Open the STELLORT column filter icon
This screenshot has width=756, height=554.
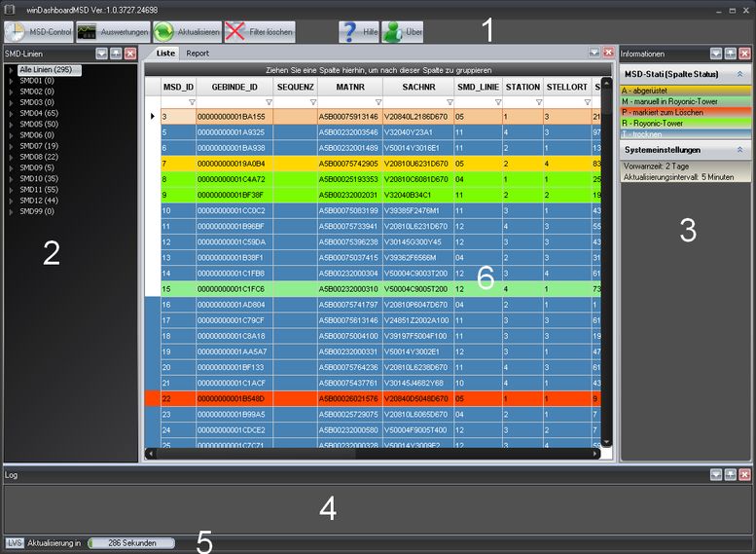[588, 102]
